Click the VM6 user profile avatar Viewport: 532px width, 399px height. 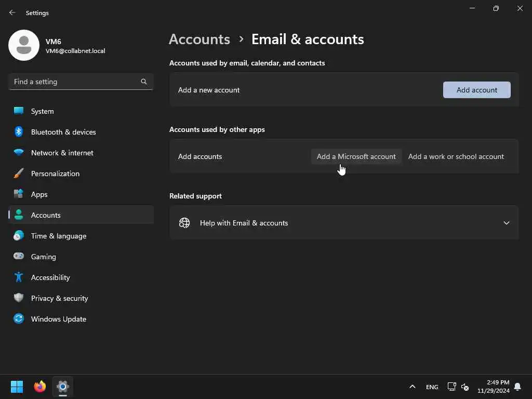[24, 45]
